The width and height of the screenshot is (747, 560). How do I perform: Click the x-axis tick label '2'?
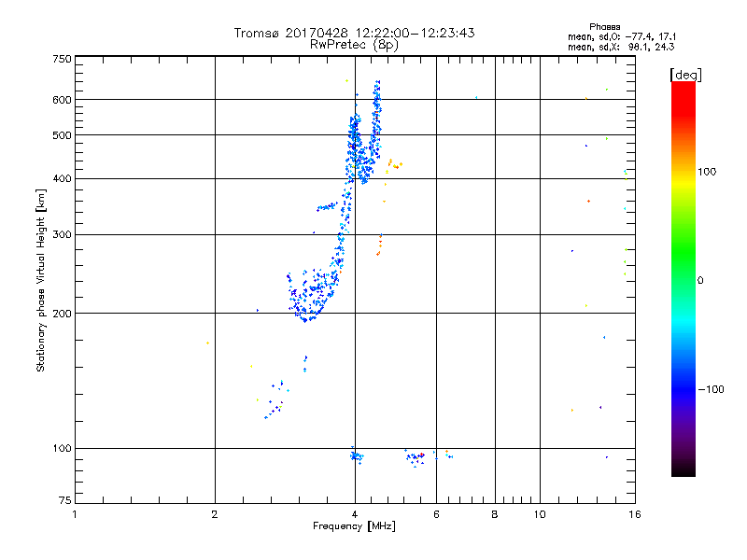(215, 514)
